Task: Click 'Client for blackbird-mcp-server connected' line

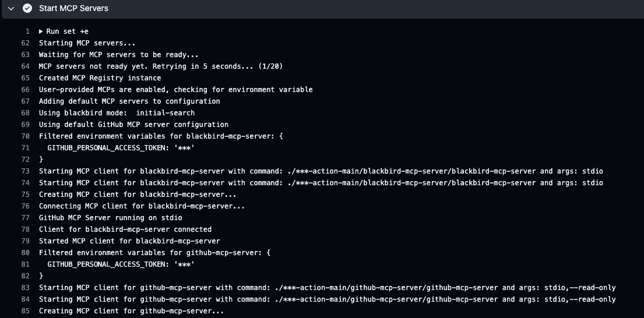Action: (125, 229)
